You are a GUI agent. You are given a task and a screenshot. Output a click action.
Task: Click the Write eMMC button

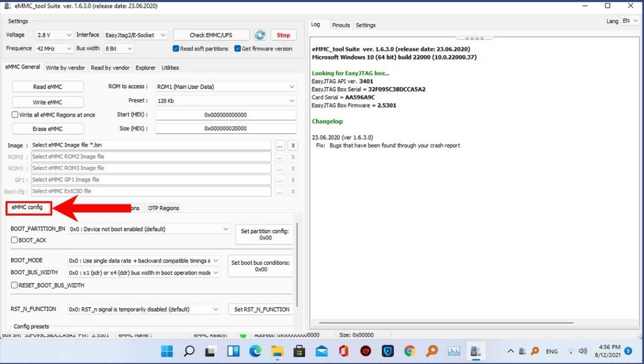(x=47, y=102)
